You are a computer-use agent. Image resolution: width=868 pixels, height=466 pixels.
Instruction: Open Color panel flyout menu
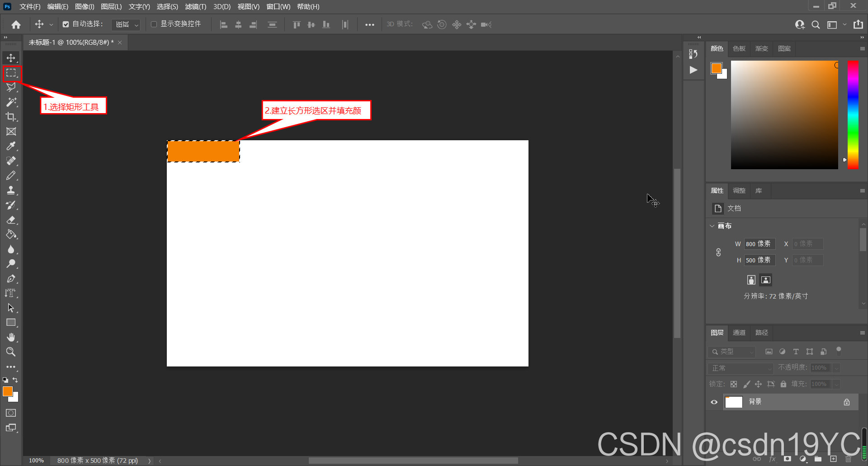[x=862, y=48]
